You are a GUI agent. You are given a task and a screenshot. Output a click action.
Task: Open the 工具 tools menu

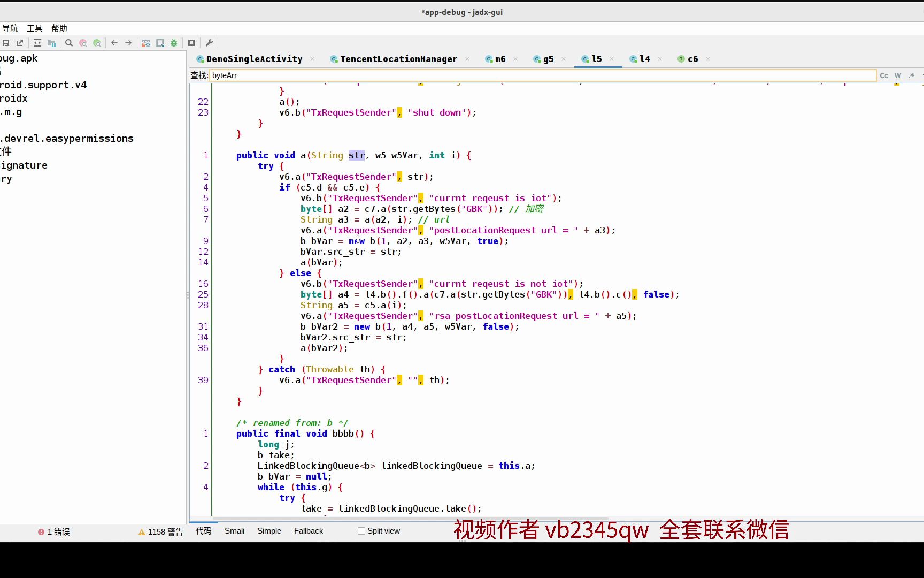click(x=35, y=28)
